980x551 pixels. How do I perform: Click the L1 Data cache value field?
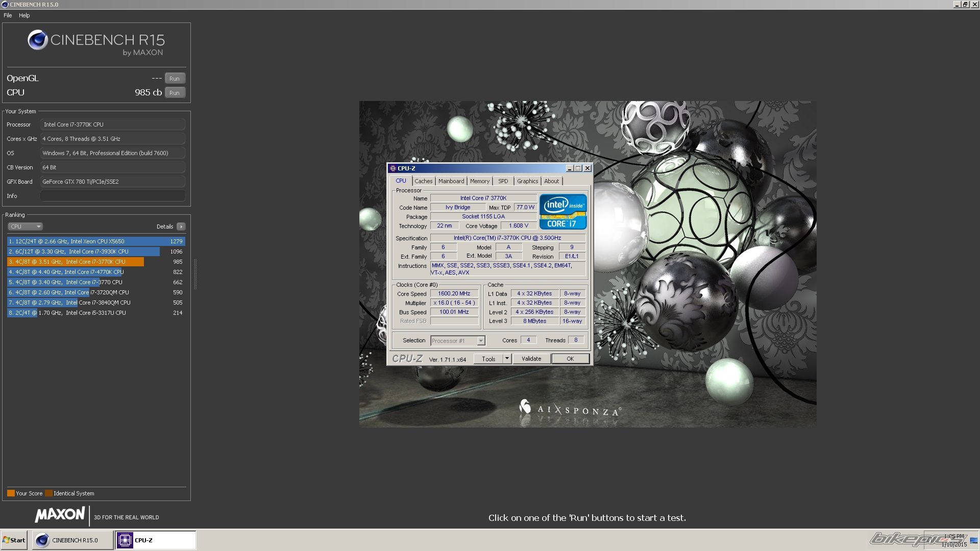tap(534, 294)
